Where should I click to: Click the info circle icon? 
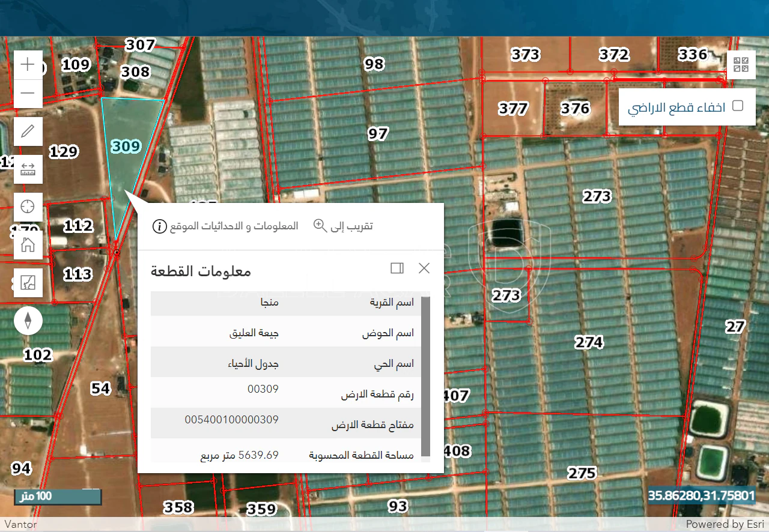tap(159, 226)
